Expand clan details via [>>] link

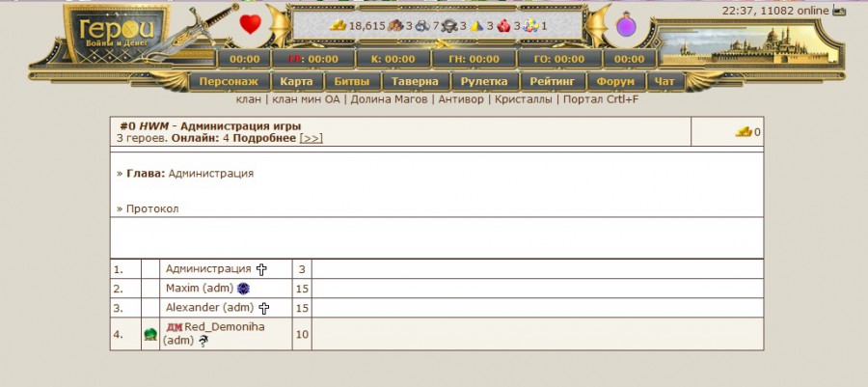pyautogui.click(x=312, y=138)
